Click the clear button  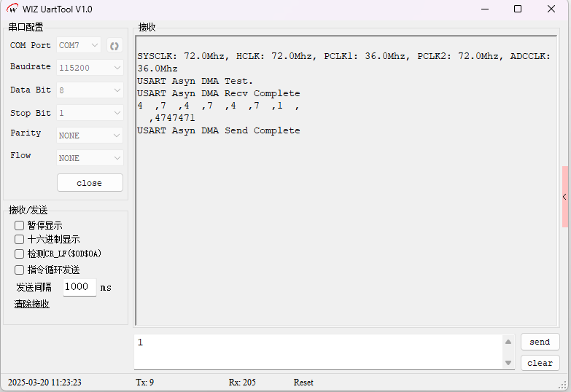[540, 363]
